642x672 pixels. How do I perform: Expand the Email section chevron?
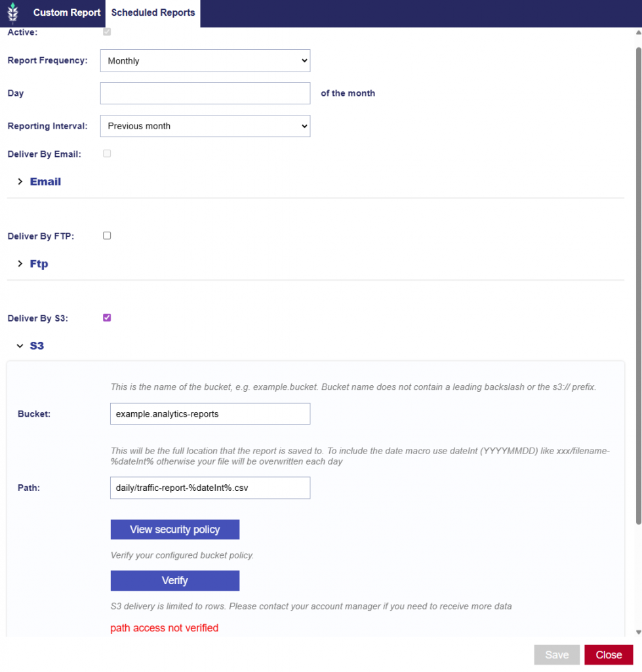pos(20,182)
